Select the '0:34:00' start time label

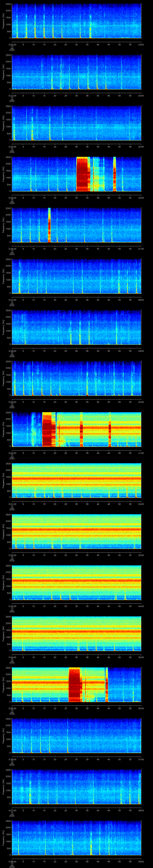click(12, 657)
